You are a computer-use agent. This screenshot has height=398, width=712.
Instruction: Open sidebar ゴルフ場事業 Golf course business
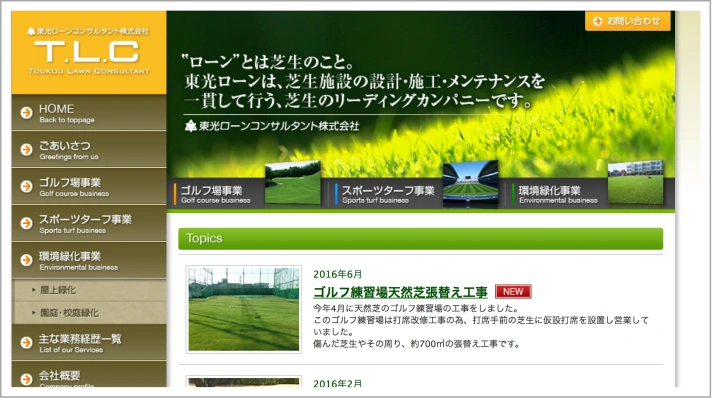[89, 186]
